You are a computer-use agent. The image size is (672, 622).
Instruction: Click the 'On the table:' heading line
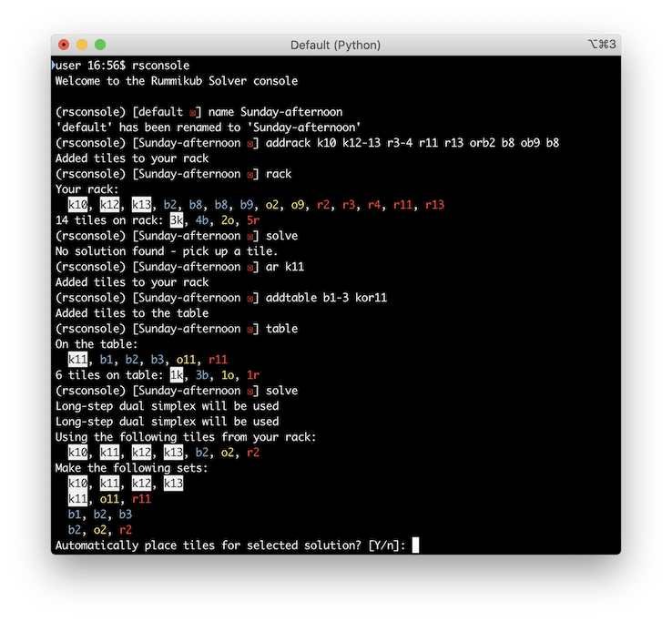[x=97, y=344]
